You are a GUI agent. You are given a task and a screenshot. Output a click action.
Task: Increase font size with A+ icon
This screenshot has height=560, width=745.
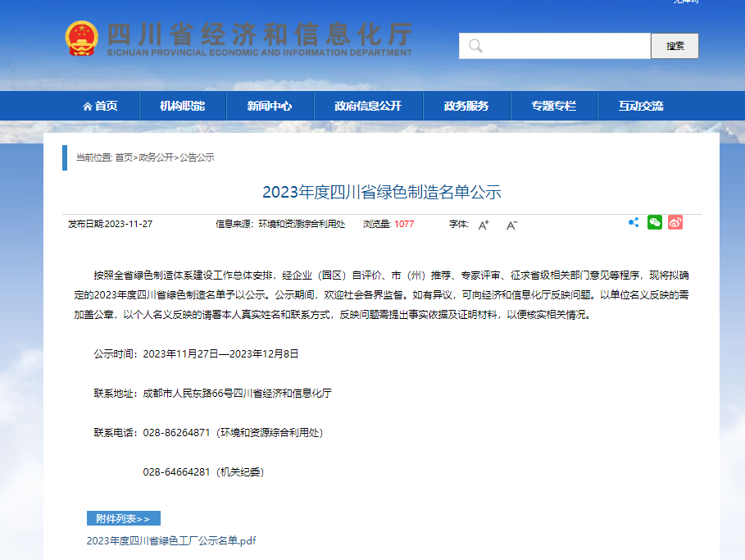484,225
